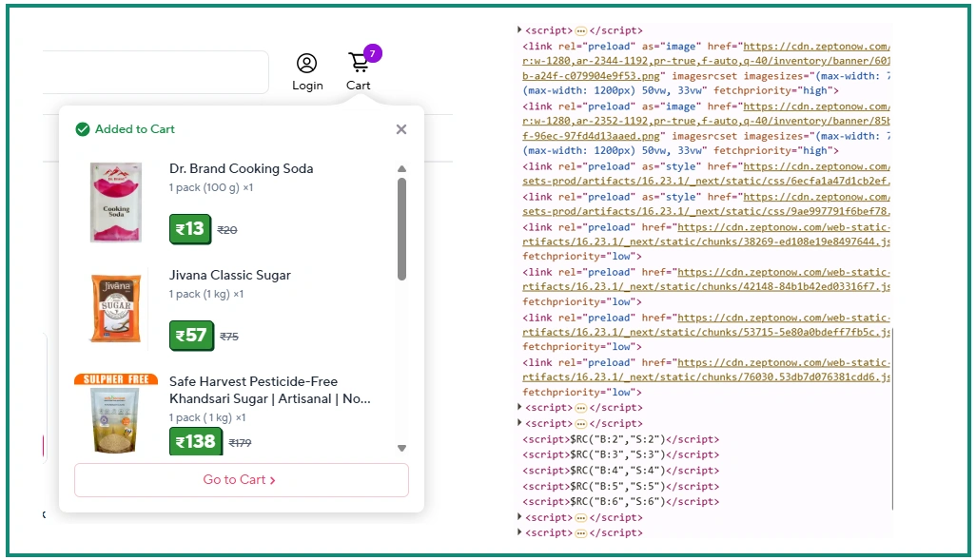Select the $RC("B:3","S:3") script line
This screenshot has height=560, width=976.
[x=620, y=454]
